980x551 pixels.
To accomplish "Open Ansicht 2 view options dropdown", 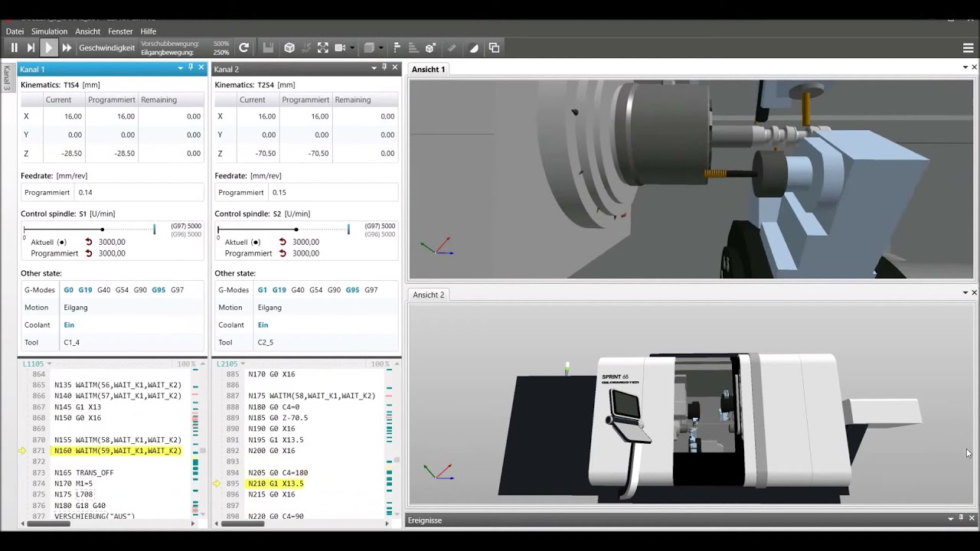I will pyautogui.click(x=965, y=292).
